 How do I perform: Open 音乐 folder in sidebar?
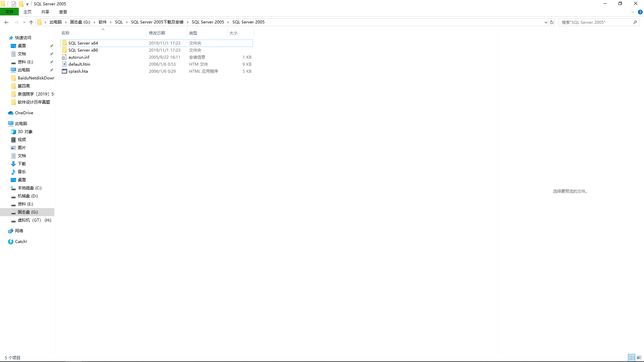[x=22, y=172]
